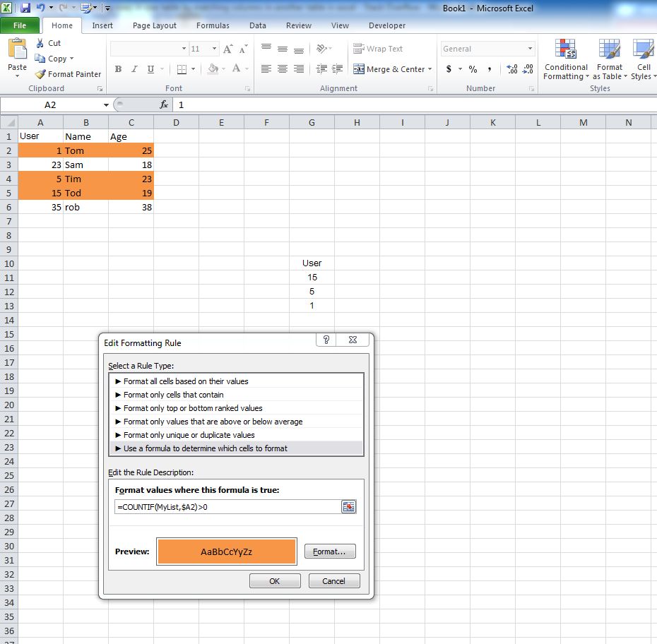The width and height of the screenshot is (657, 644).
Task: Open the Name Box dropdown arrow
Action: (106, 105)
